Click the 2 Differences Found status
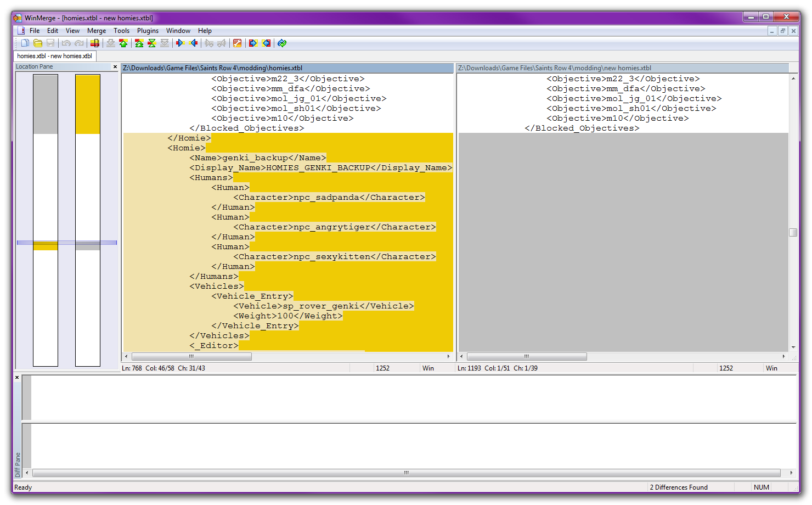 679,487
